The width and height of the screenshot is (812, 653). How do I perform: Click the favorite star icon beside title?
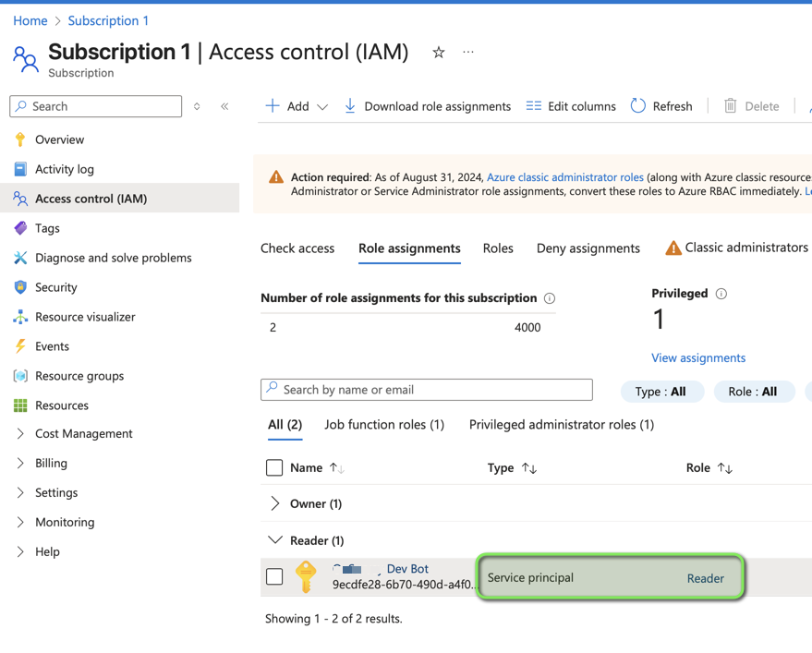(439, 53)
